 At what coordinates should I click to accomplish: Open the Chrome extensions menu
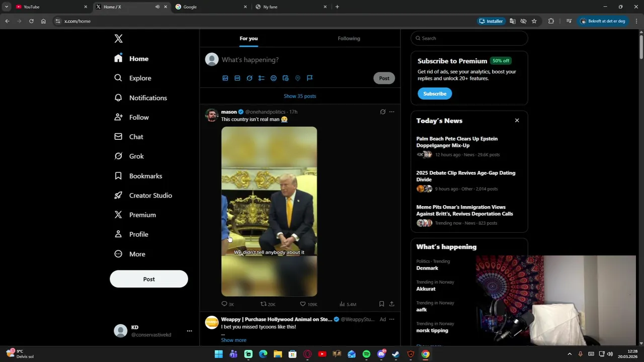coord(551,21)
